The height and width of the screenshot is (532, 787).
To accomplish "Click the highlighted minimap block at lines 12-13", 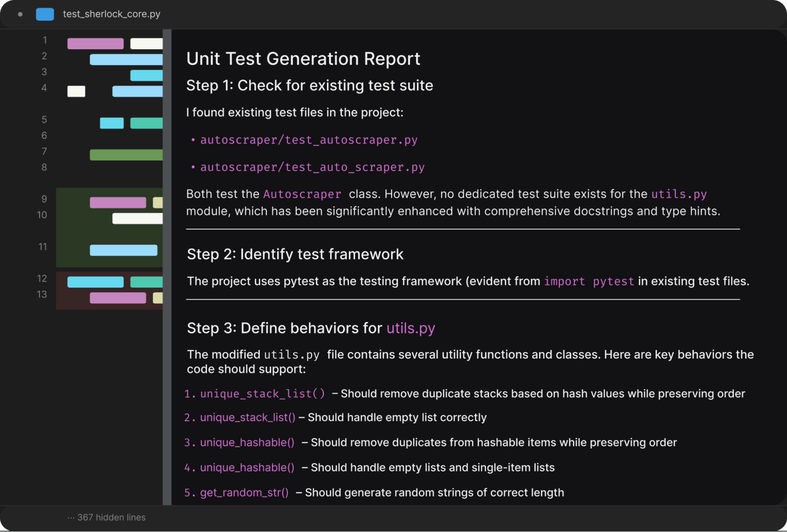I will tap(109, 290).
